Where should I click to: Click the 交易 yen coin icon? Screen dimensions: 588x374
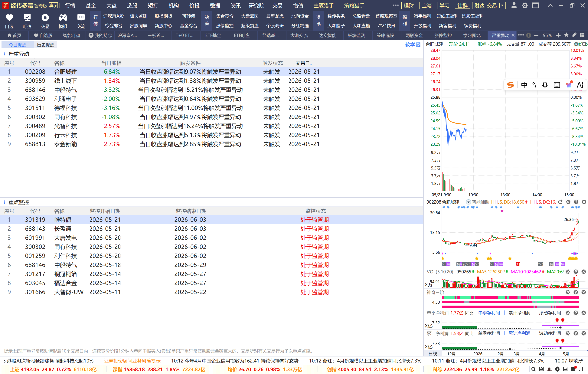click(x=45, y=18)
